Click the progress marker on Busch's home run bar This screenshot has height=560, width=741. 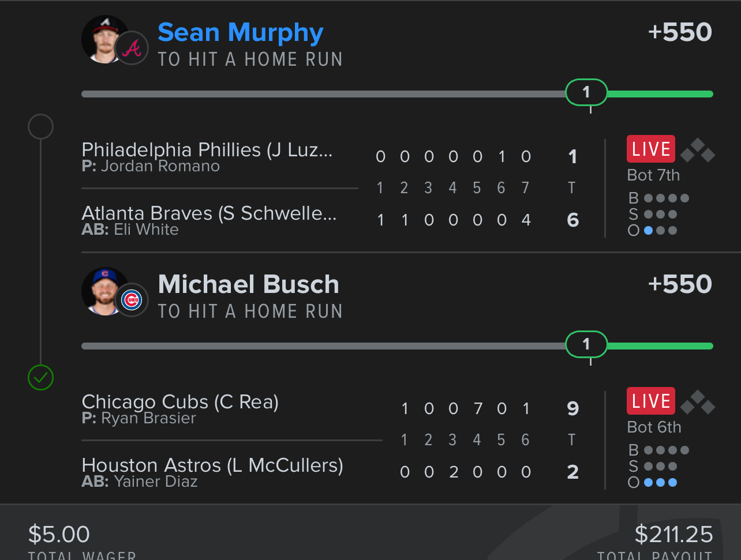click(x=586, y=344)
